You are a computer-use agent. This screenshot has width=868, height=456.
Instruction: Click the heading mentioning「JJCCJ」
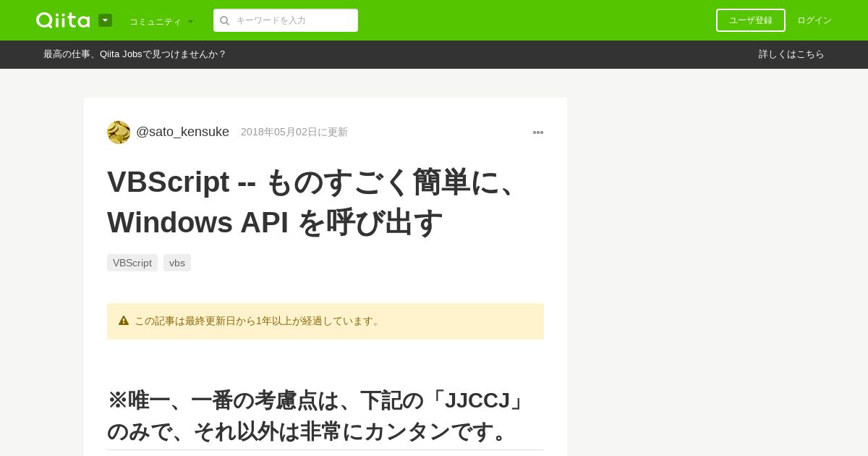320,415
